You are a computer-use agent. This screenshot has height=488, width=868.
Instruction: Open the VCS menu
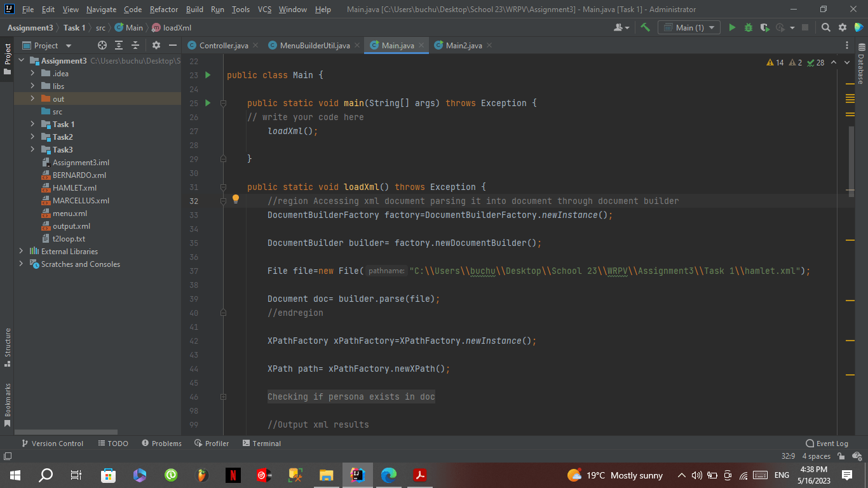pyautogui.click(x=264, y=10)
